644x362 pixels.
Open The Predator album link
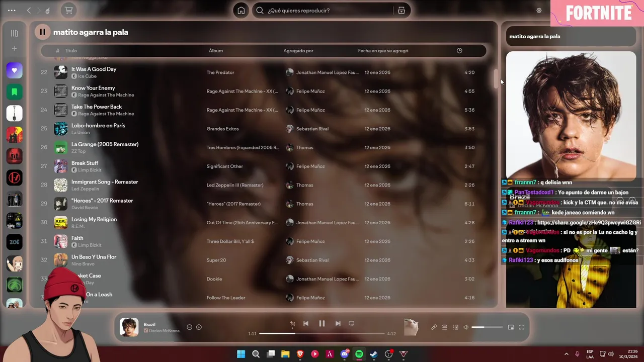(220, 72)
